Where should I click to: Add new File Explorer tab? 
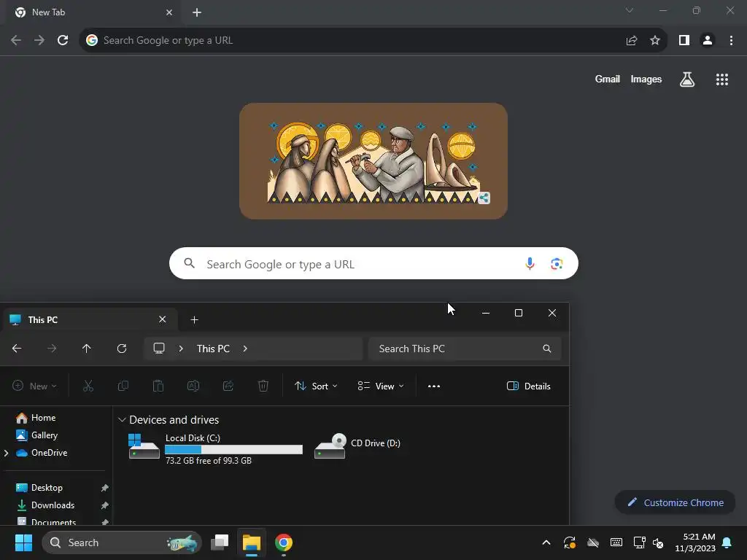click(x=194, y=319)
